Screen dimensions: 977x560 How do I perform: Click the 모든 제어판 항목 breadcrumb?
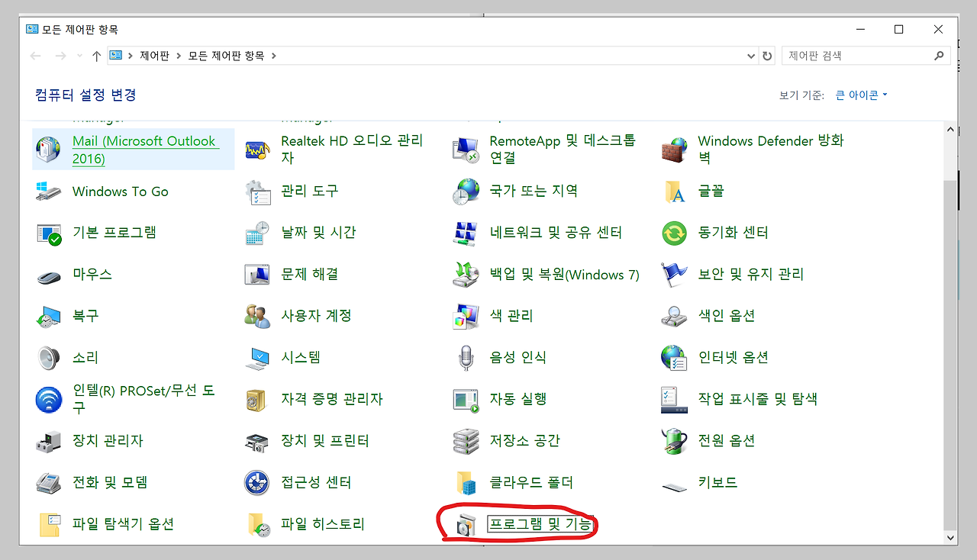(x=226, y=56)
